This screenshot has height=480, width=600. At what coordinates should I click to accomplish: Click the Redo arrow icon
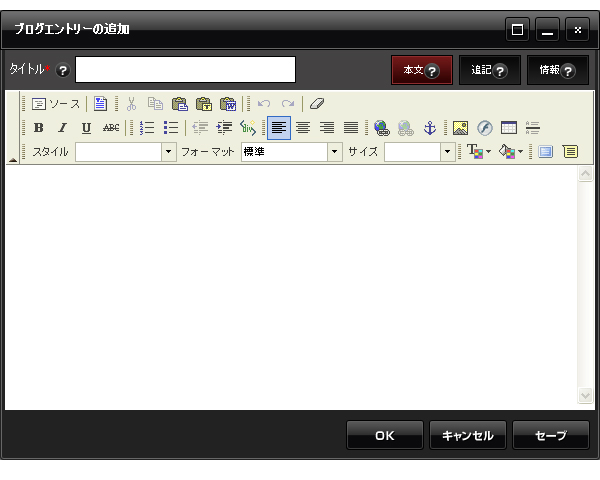pos(288,104)
